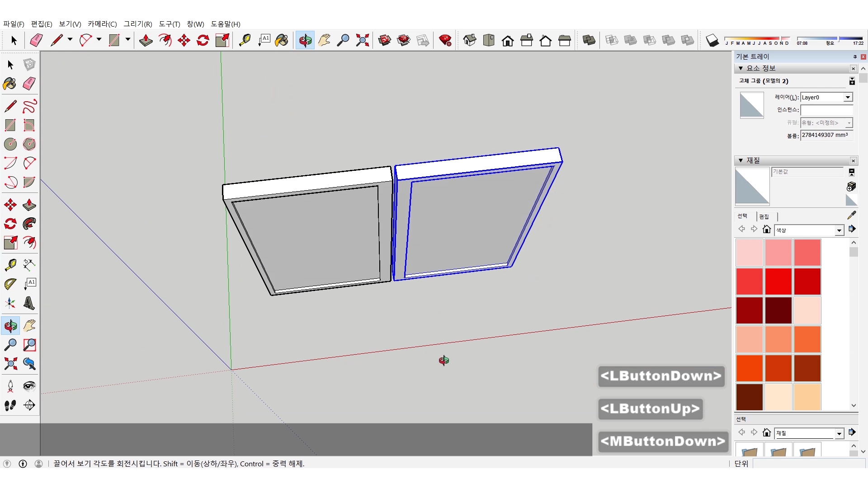This screenshot has width=868, height=488.
Task: Collapse the Element Info section
Action: 741,68
